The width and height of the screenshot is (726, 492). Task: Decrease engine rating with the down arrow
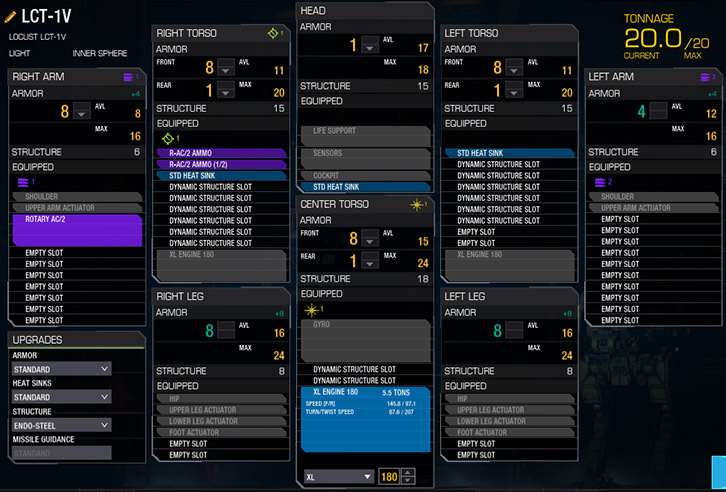coord(408,480)
